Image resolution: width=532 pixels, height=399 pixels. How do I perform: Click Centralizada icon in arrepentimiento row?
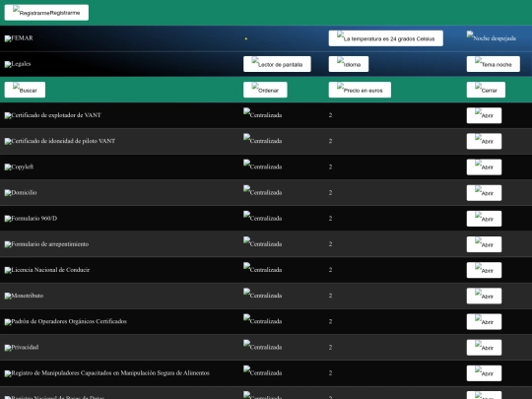click(x=263, y=242)
